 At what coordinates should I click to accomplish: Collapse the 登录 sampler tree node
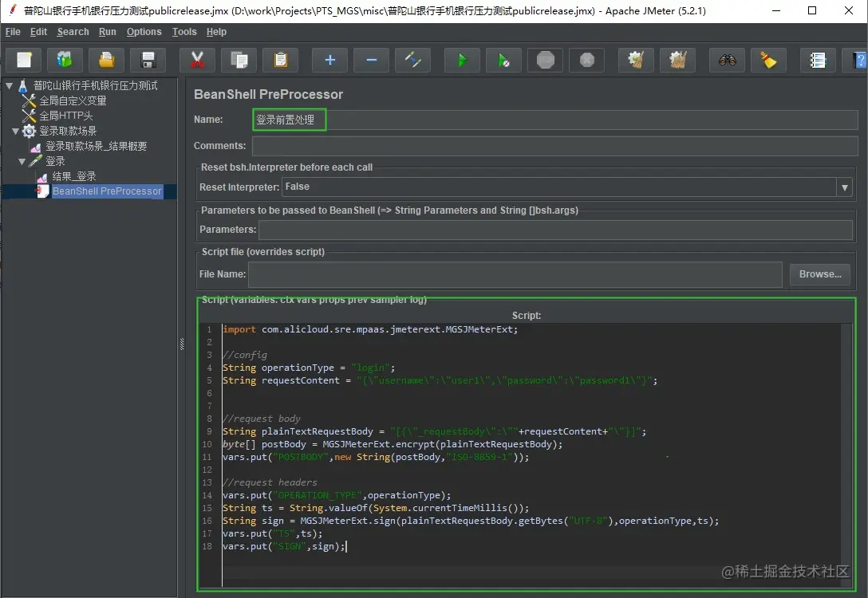[22, 161]
